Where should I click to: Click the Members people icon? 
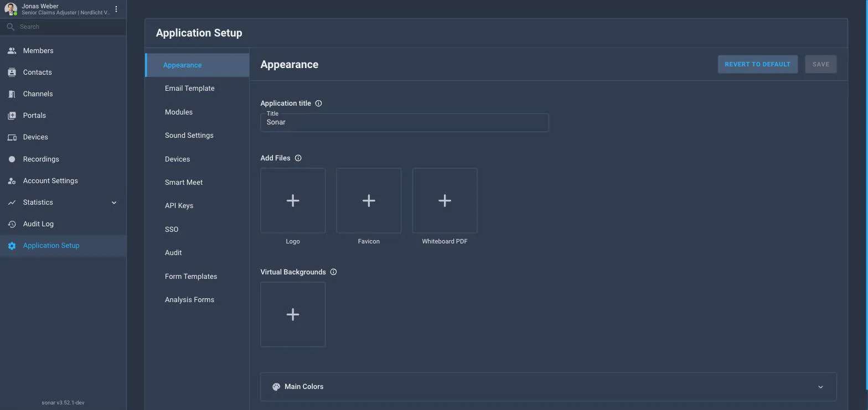click(12, 51)
